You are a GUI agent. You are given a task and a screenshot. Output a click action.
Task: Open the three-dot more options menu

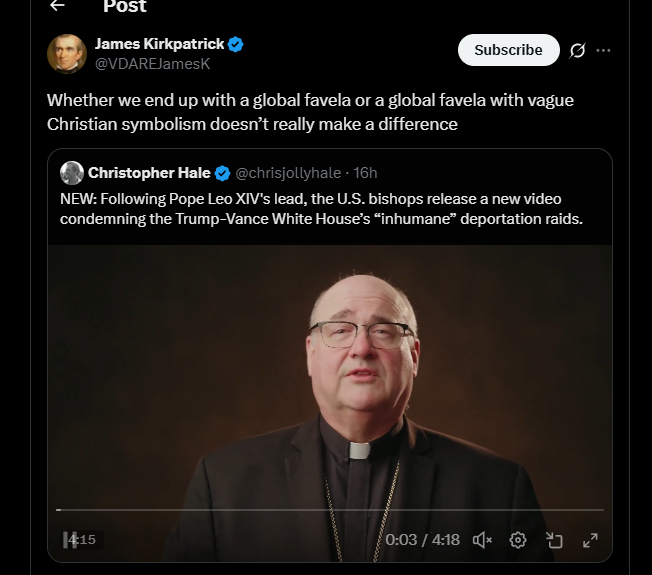(603, 50)
